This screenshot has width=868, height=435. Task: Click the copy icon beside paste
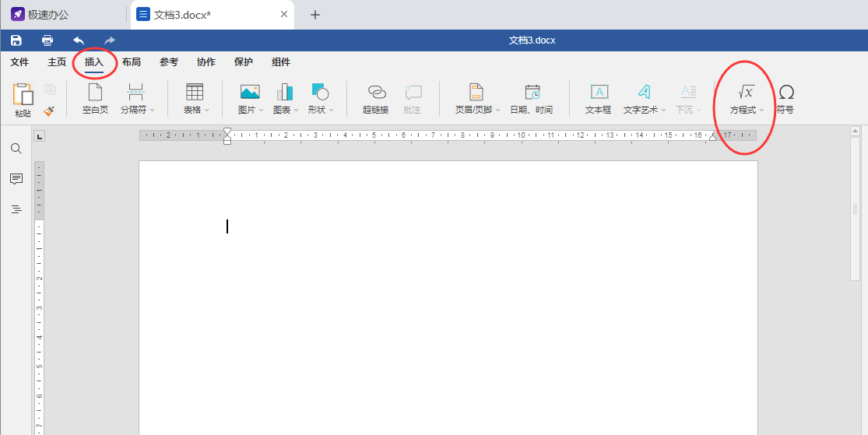point(50,89)
